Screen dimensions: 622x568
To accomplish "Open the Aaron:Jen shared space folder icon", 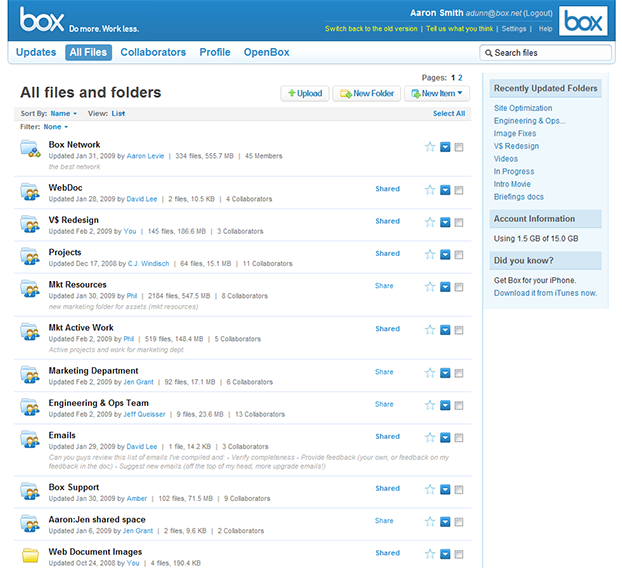I will 30,523.
